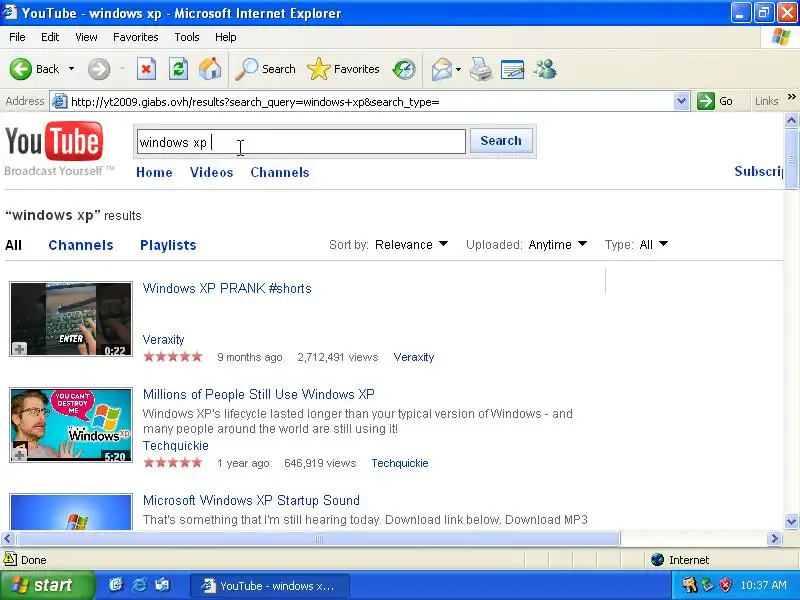Click the Edit page icon
Viewport: 800px width, 600px height.
tap(513, 69)
